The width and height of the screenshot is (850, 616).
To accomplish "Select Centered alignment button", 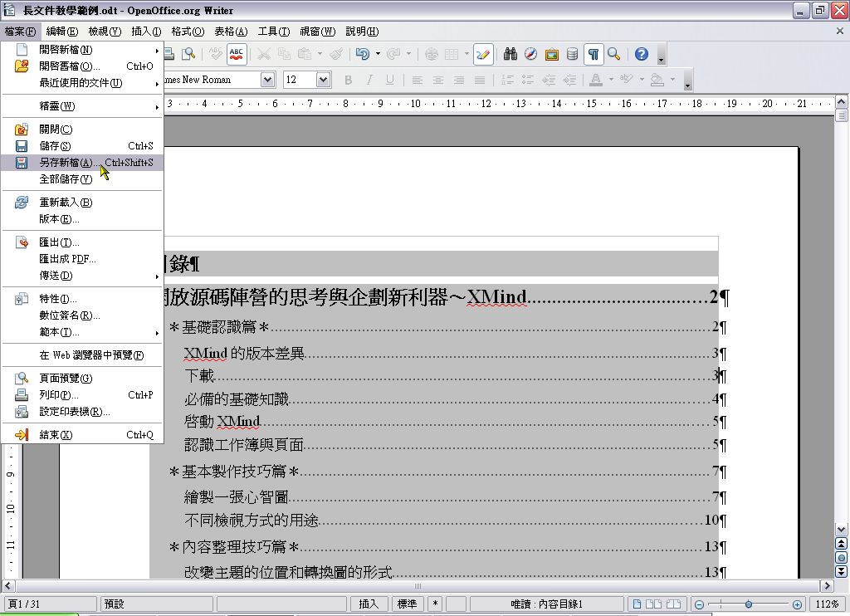I will click(x=438, y=81).
